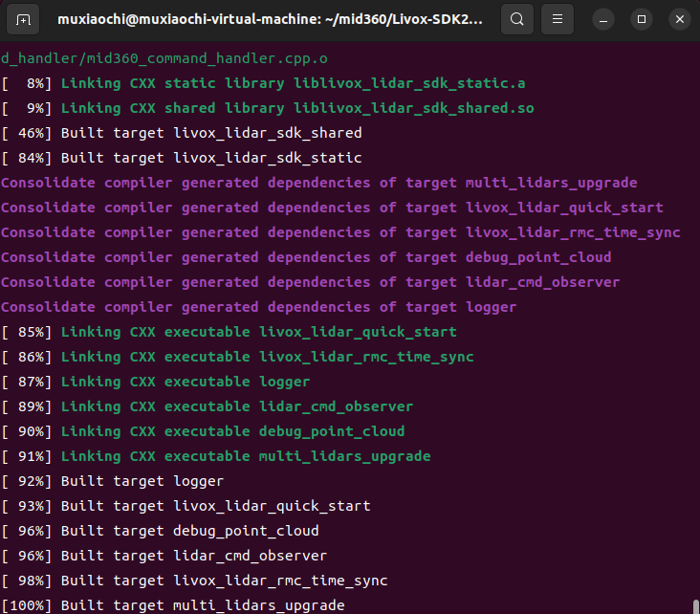Image resolution: width=700 pixels, height=614 pixels.
Task: Open the terminal hamburger menu
Action: (x=558, y=19)
